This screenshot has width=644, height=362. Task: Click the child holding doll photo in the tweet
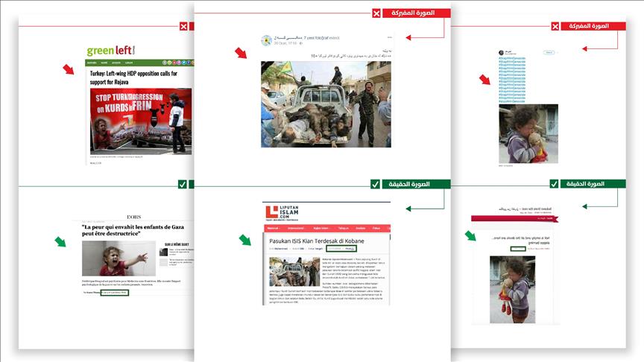click(x=528, y=133)
